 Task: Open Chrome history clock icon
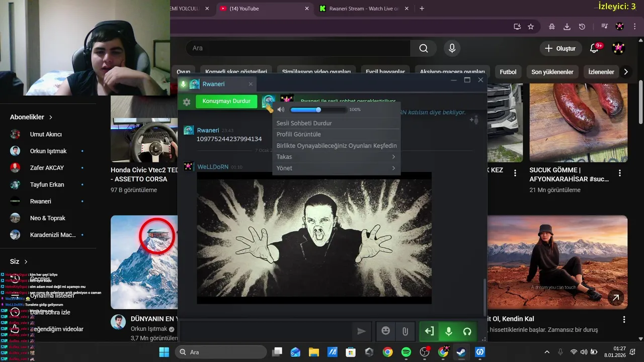tap(582, 27)
